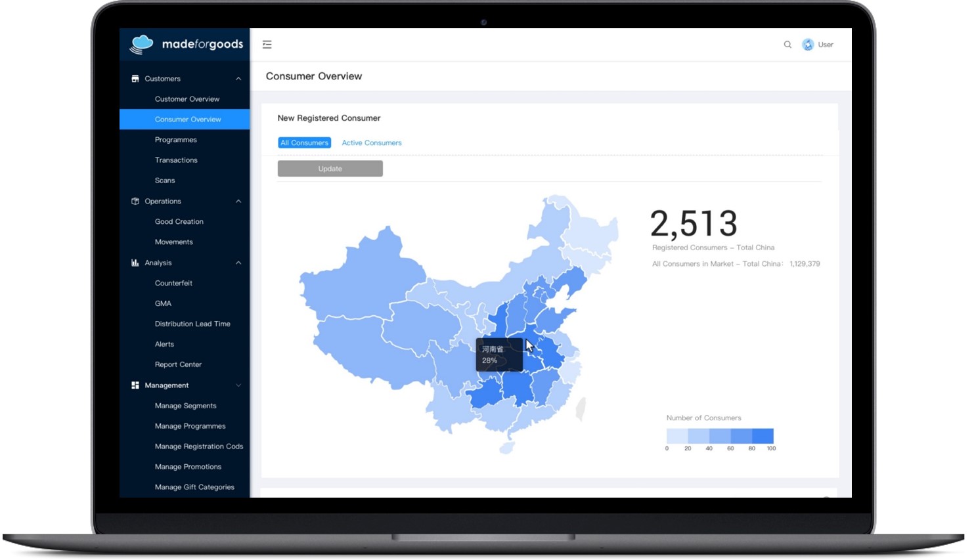The image size is (976, 560).
Task: Click the Taiwan island on map
Action: click(581, 408)
